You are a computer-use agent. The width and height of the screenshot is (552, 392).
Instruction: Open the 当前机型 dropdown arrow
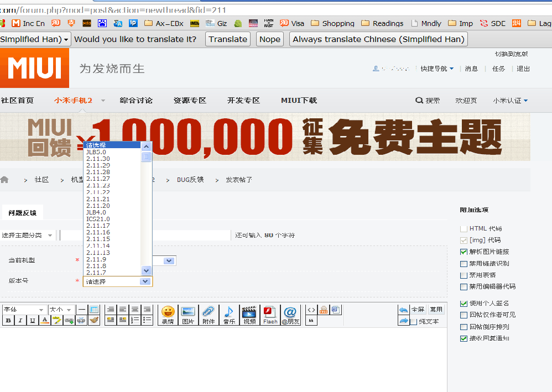[x=169, y=261]
